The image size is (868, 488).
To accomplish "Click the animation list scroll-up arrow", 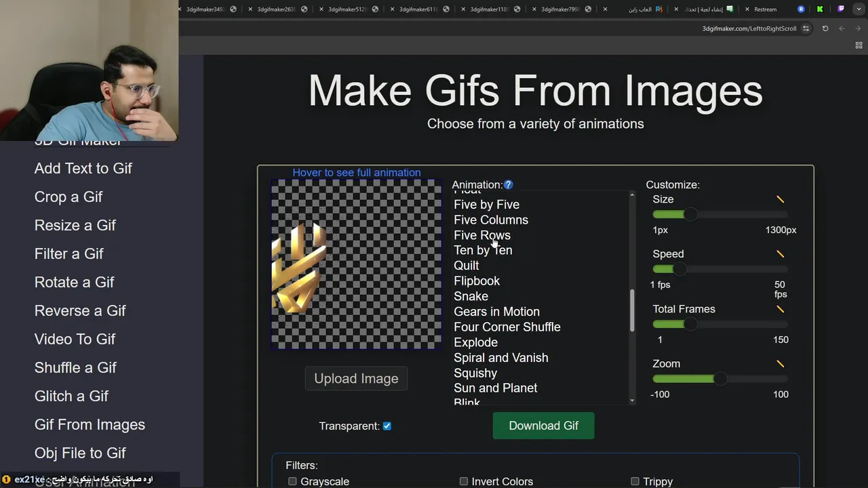I will (632, 196).
